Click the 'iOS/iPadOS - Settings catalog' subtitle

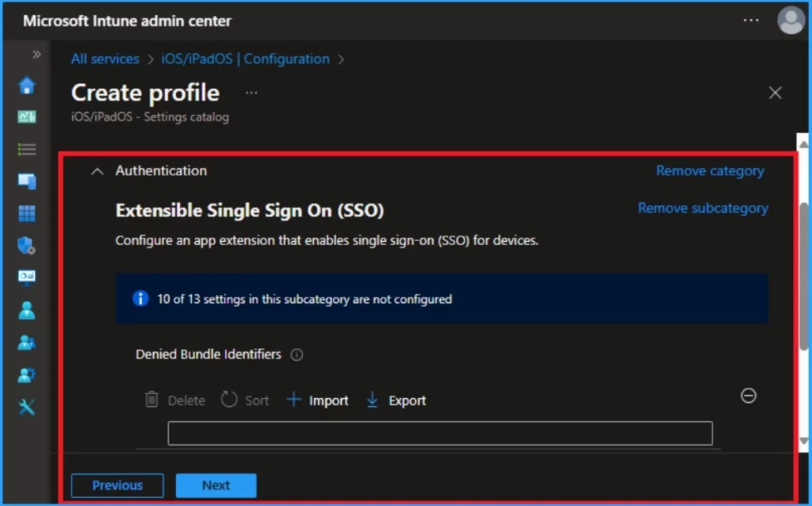click(x=150, y=117)
